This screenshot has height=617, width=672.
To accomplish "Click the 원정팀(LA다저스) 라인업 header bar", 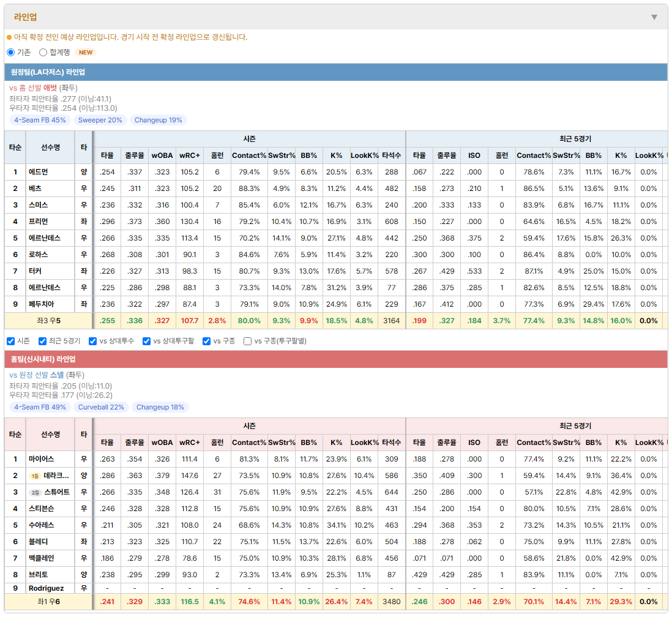I will [x=336, y=72].
